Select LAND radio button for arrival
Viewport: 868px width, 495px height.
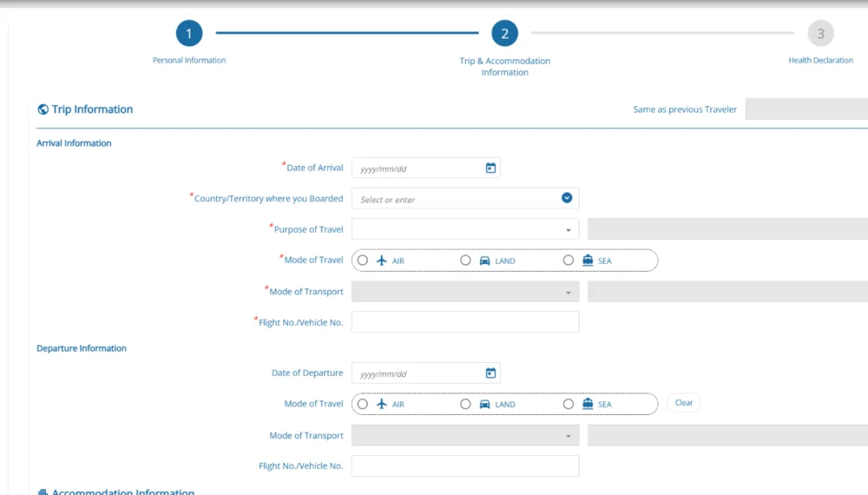[465, 261]
